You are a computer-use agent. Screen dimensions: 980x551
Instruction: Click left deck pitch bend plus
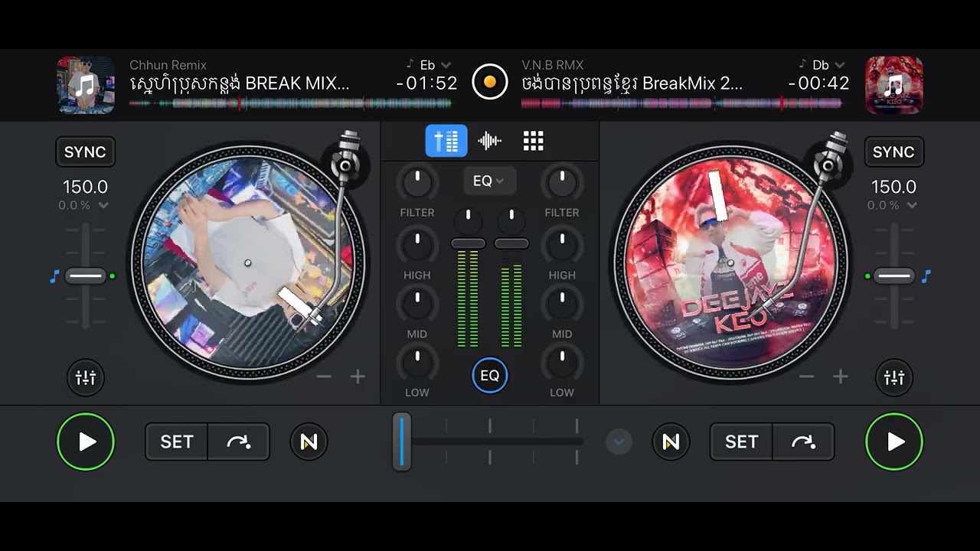pyautogui.click(x=358, y=377)
